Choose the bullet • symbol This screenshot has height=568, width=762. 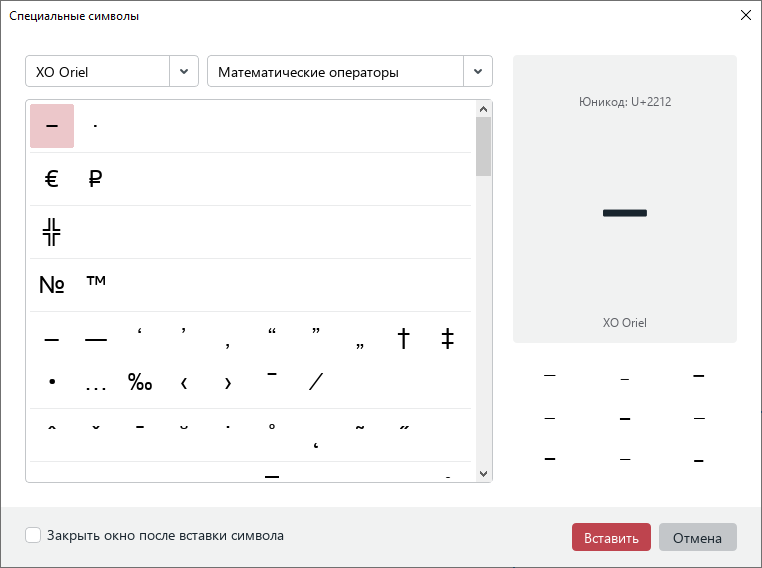[x=52, y=382]
